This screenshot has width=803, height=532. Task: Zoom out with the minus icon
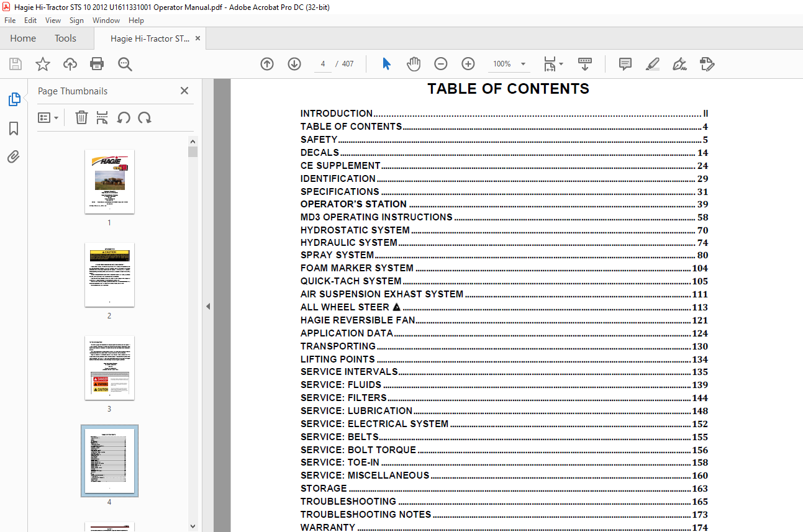coord(441,64)
